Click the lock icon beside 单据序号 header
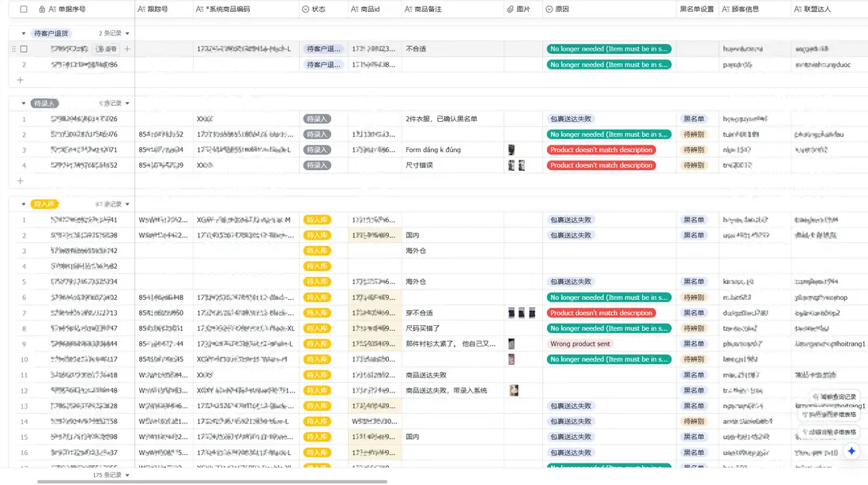The image size is (868, 485). [x=42, y=9]
